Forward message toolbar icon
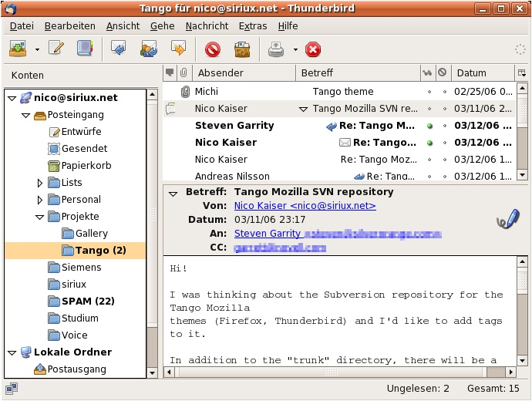Screen dimensions: 532x401 coord(178,48)
